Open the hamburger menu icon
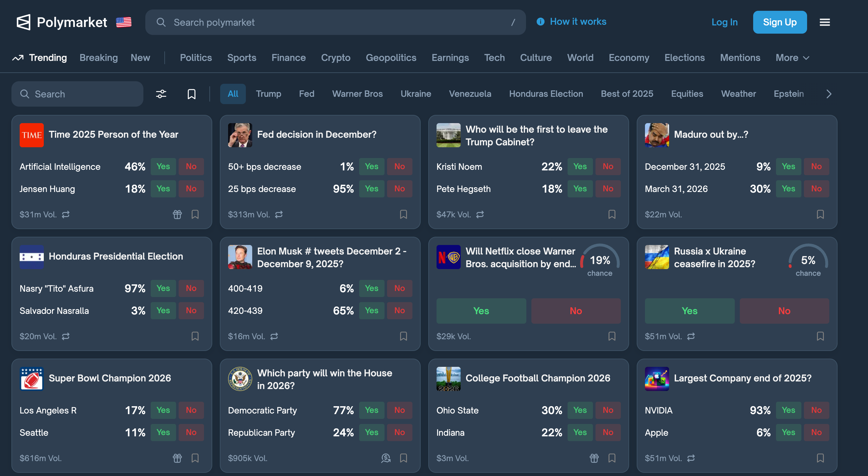Screen dimensions: 868x476 pyautogui.click(x=825, y=22)
